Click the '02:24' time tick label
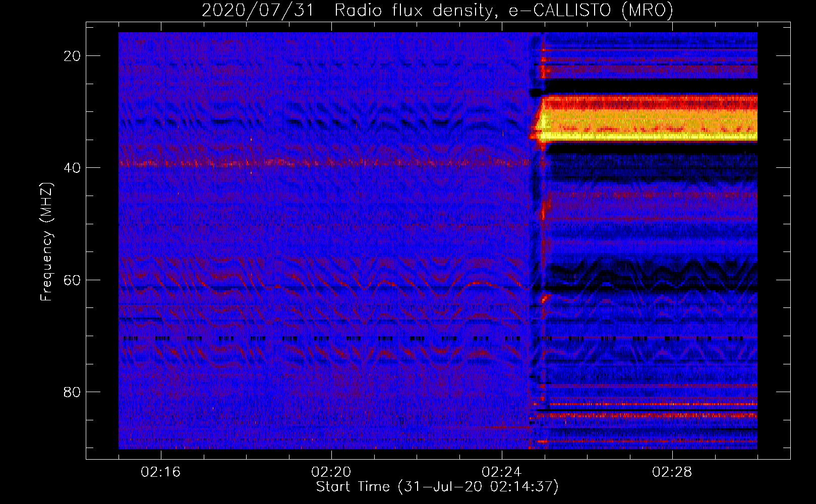 point(502,472)
